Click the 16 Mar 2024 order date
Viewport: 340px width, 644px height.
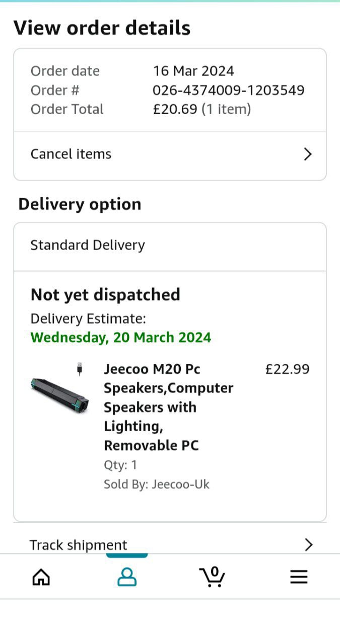[193, 71]
